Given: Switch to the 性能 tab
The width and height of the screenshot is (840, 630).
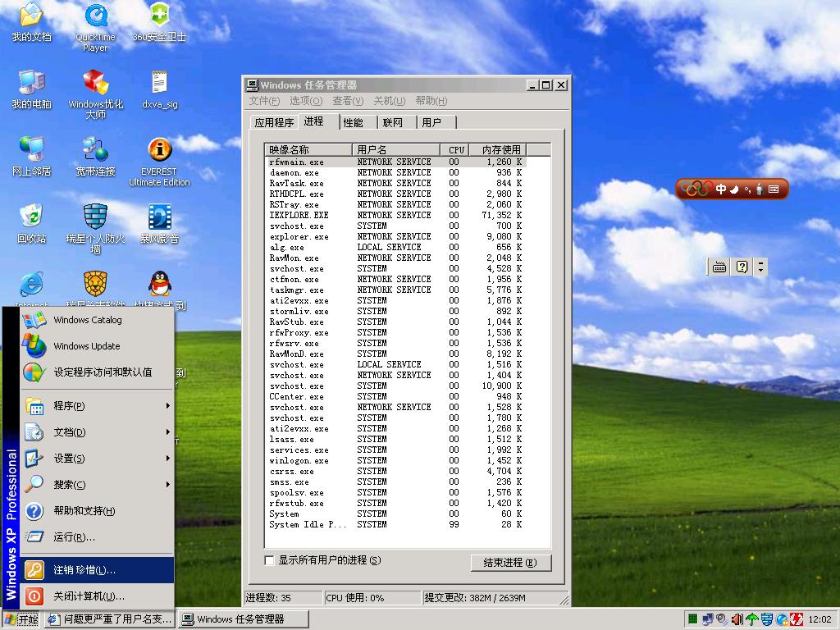Looking at the screenshot, I should (x=354, y=122).
